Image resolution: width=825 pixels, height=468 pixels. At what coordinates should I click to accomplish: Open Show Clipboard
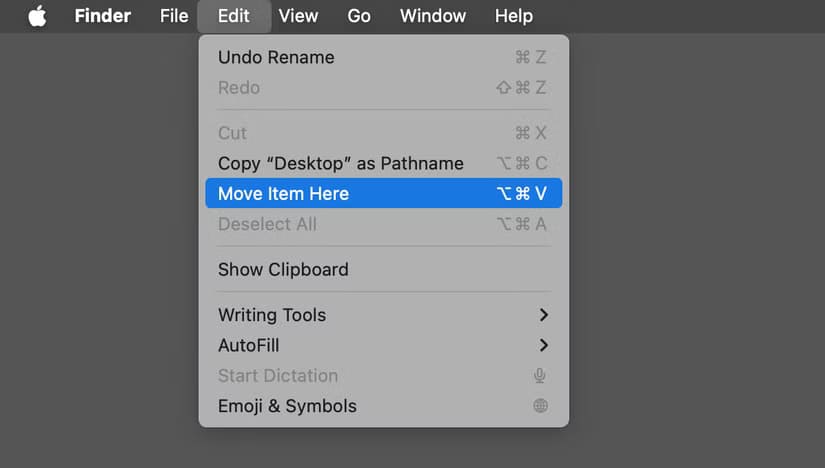pos(384,270)
